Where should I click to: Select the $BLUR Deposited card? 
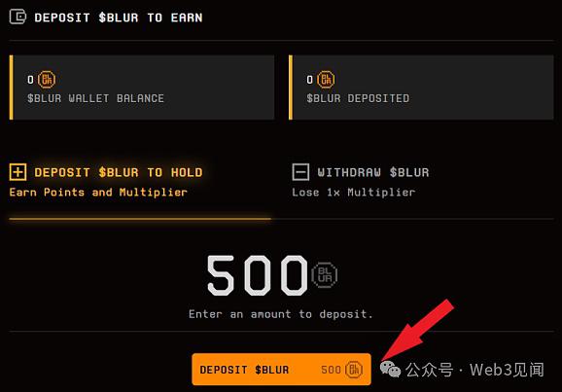421,88
